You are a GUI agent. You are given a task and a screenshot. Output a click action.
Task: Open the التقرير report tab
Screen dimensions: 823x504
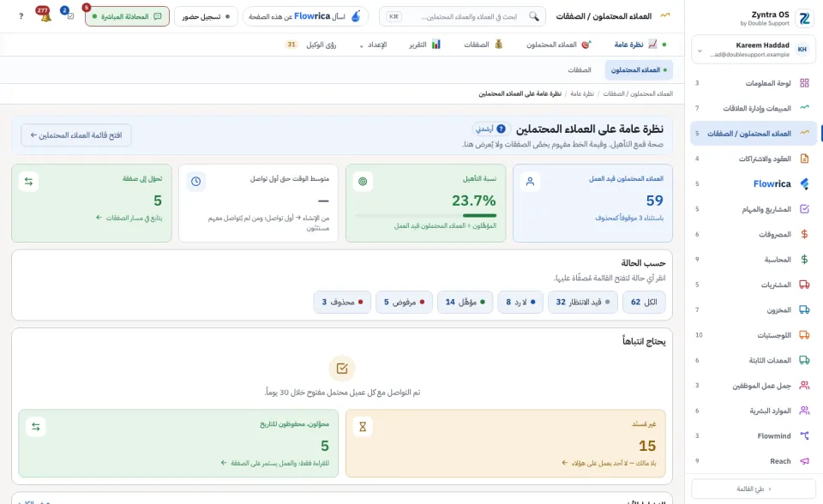click(x=425, y=45)
